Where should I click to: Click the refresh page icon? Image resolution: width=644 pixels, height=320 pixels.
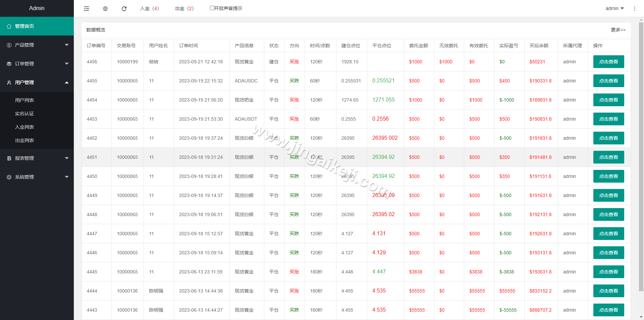(x=124, y=9)
